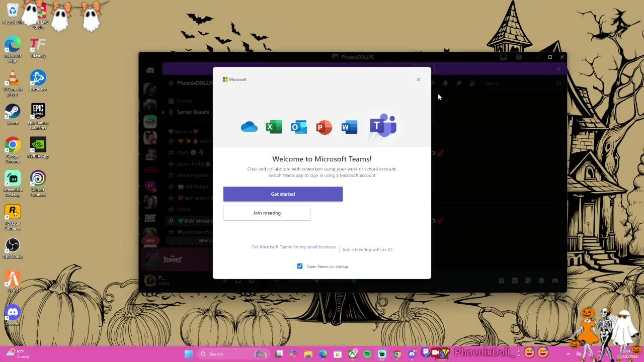Viewport: 644px width, 362px height.
Task: Click the taskbar Search box
Action: (x=233, y=354)
